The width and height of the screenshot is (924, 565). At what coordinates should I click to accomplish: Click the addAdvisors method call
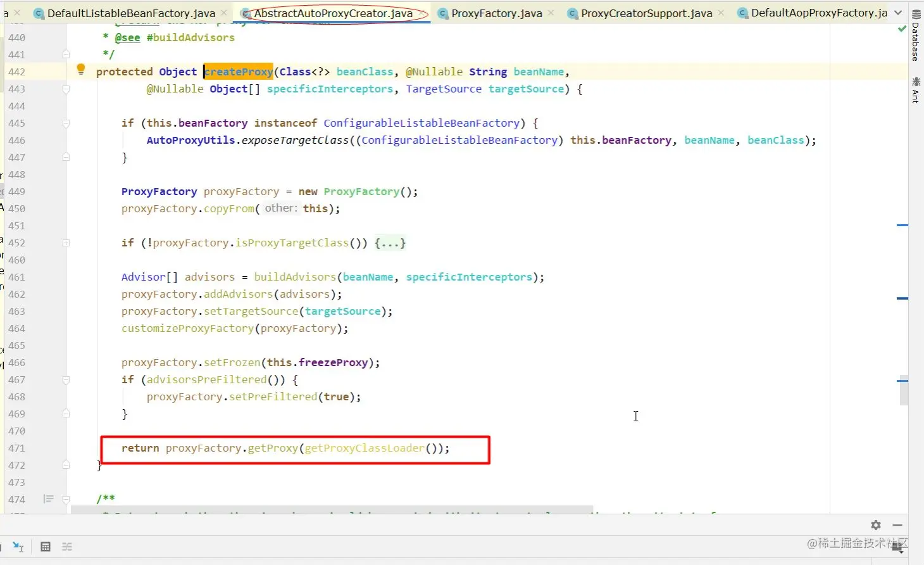(x=239, y=295)
